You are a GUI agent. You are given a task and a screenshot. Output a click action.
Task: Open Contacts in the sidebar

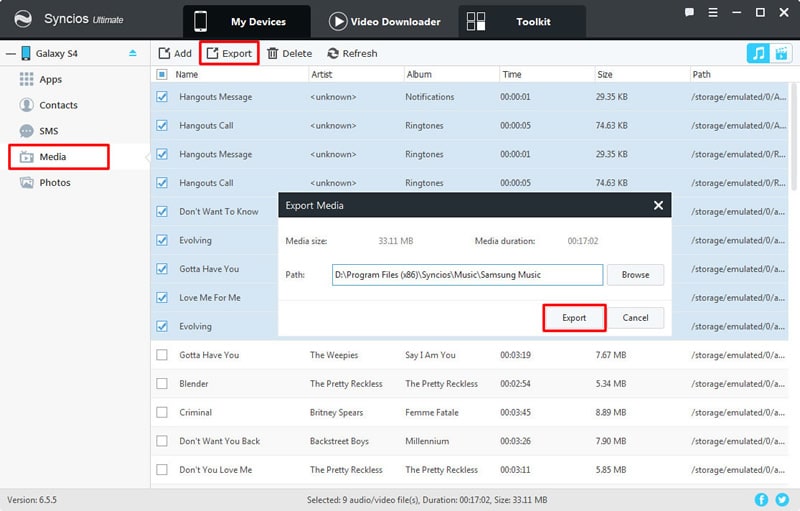click(x=48, y=105)
